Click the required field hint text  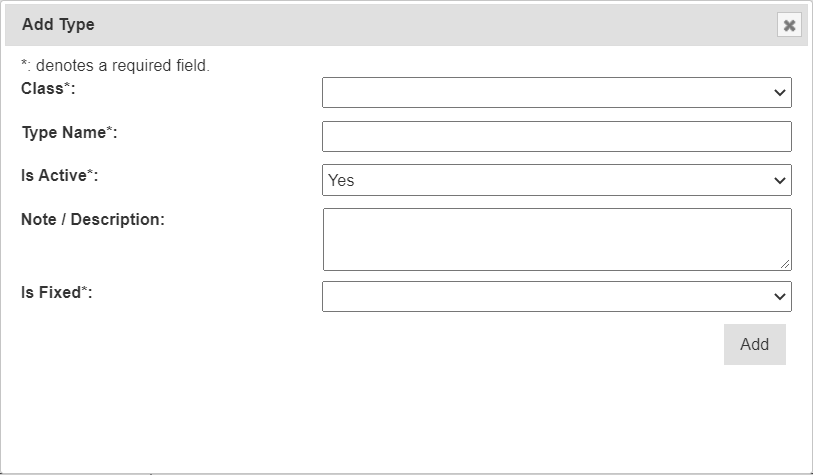115,66
